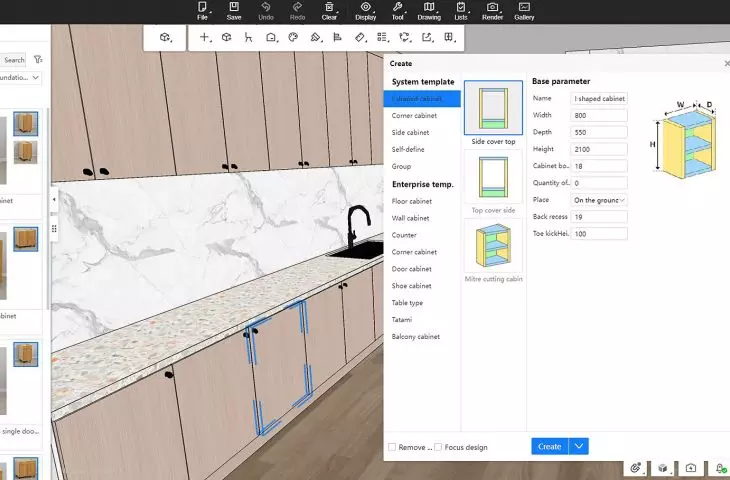Click the Height field showing 2100
The width and height of the screenshot is (730, 480).
pyautogui.click(x=599, y=149)
